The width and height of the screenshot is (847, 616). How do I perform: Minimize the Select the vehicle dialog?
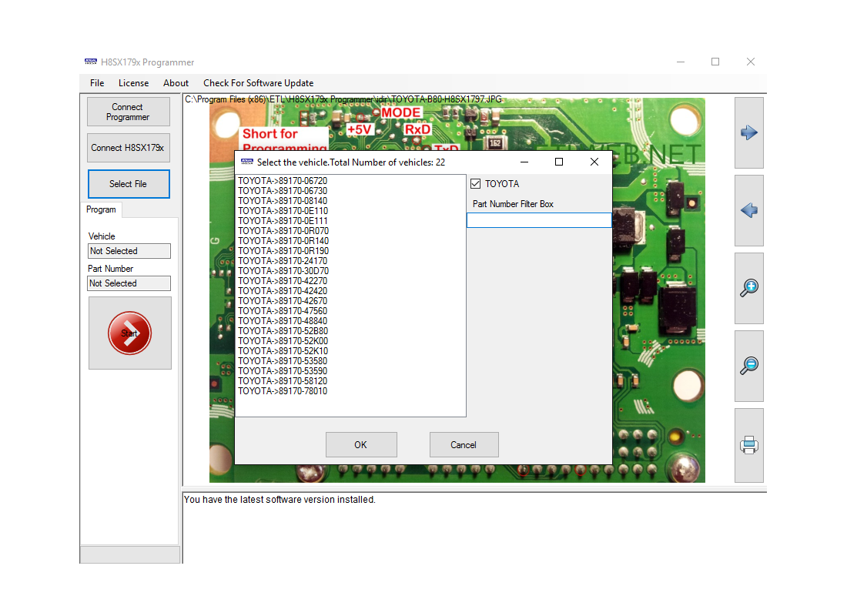pos(524,162)
